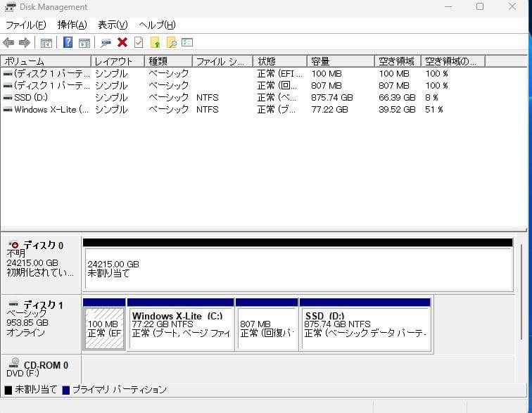Open the ファイル(F) menu

pos(26,25)
